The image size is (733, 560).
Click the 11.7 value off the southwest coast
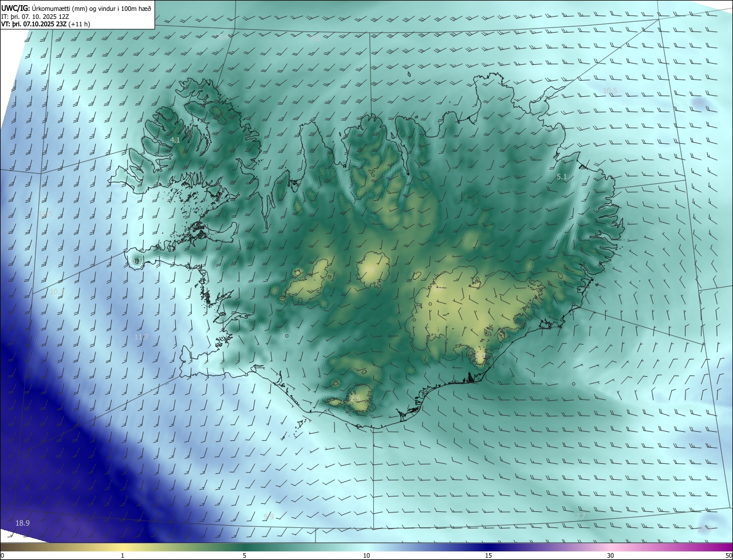(141, 337)
